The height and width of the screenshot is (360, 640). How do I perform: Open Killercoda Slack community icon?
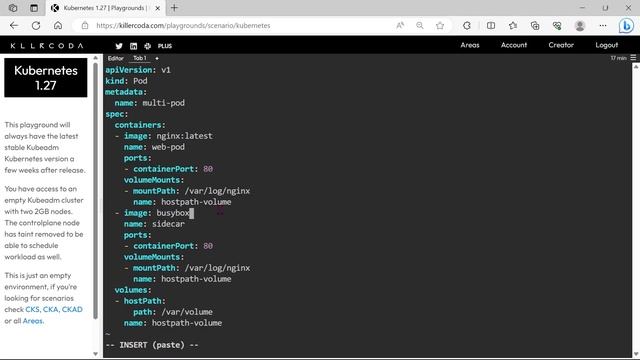(x=148, y=46)
